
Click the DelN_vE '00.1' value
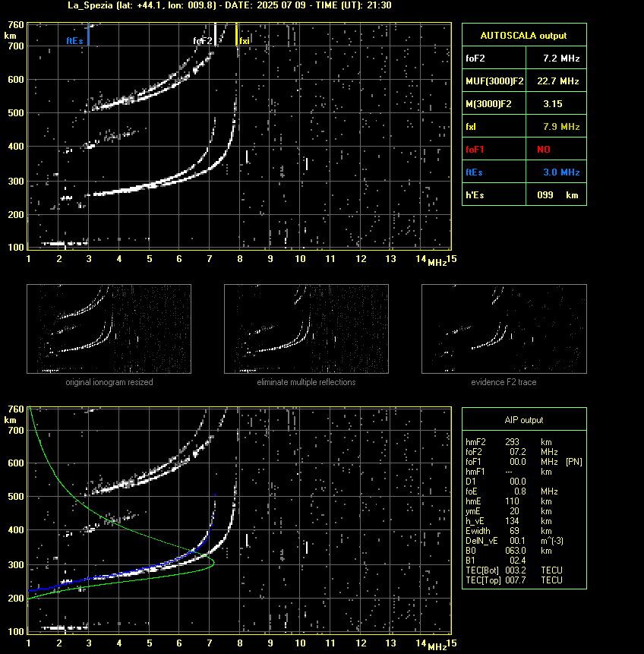(518, 541)
